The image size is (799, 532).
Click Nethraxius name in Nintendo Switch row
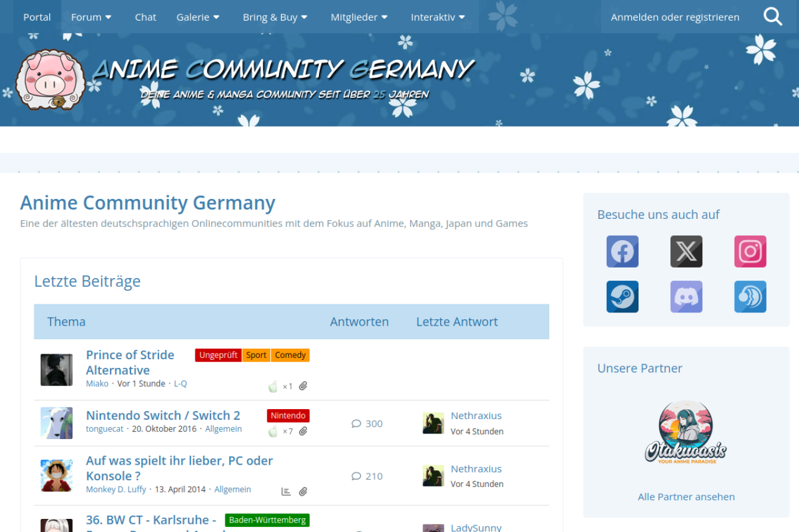coord(476,415)
